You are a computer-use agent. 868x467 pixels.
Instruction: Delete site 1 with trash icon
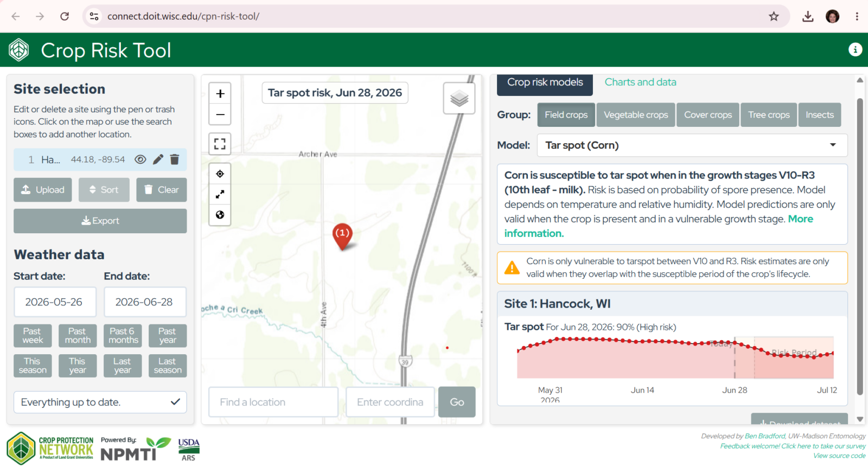[175, 159]
